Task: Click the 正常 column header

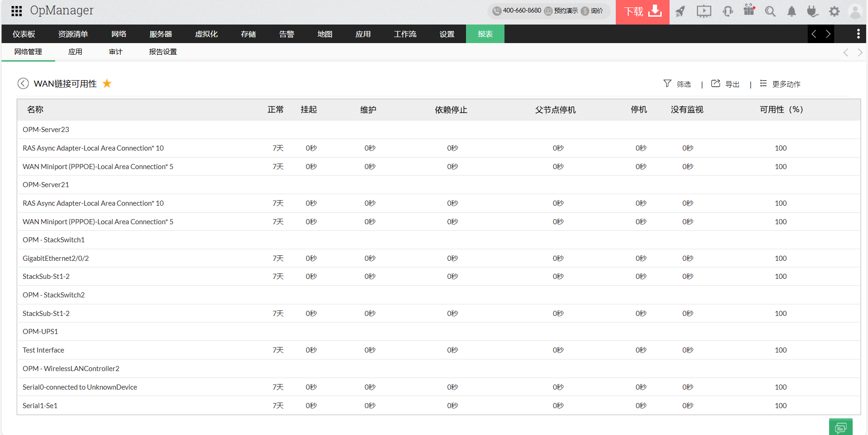Action: click(275, 109)
